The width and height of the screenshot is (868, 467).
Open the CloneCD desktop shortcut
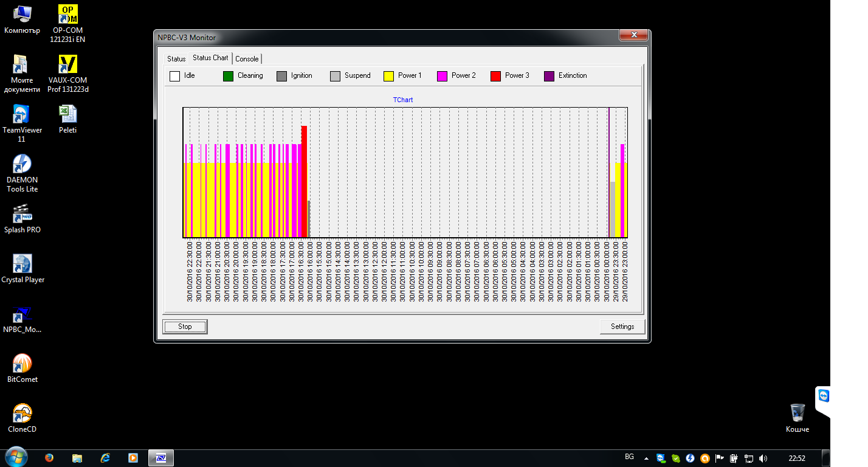[x=22, y=413]
